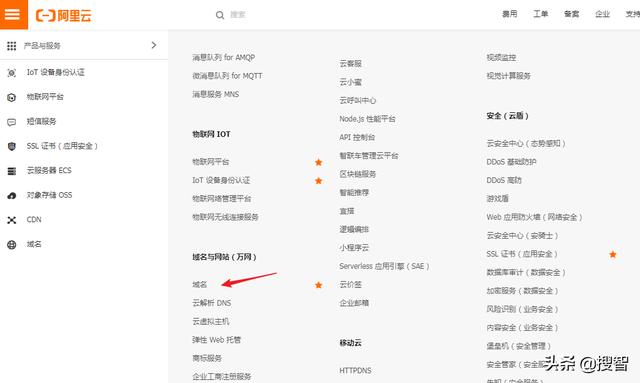Viewport: 640px width, 383px height.
Task: Open 商标服务
Action: point(207,358)
